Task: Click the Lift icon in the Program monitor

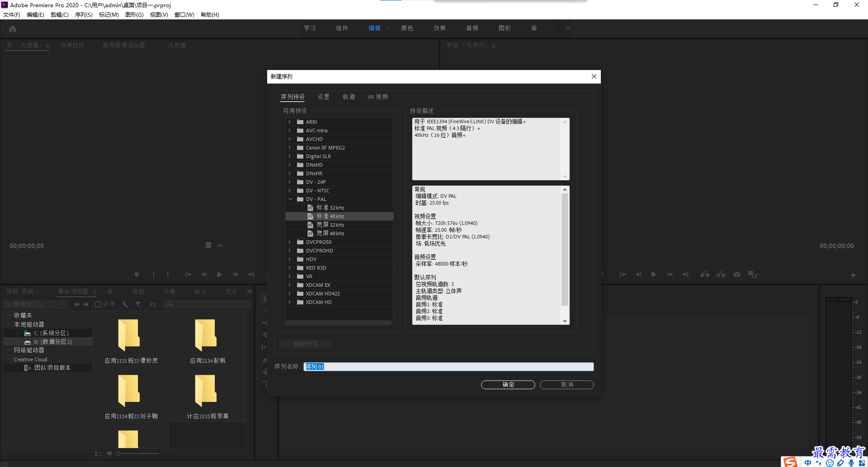Action: click(705, 274)
